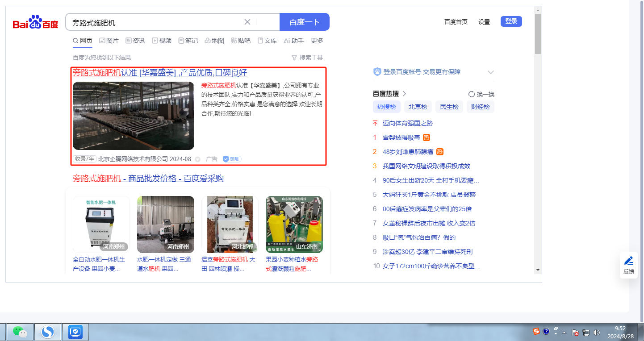The image size is (644, 341).
Task: Click the 反馈 feedback pencil icon
Action: pyautogui.click(x=629, y=261)
